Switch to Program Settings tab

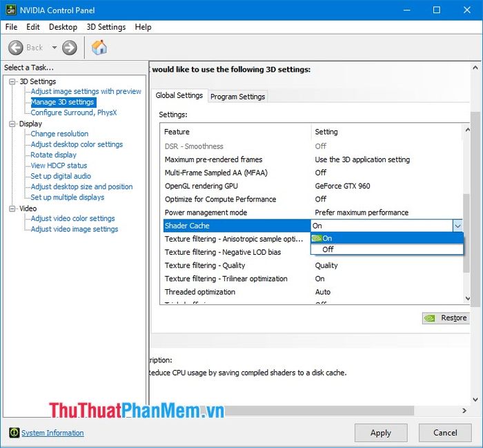click(x=237, y=97)
